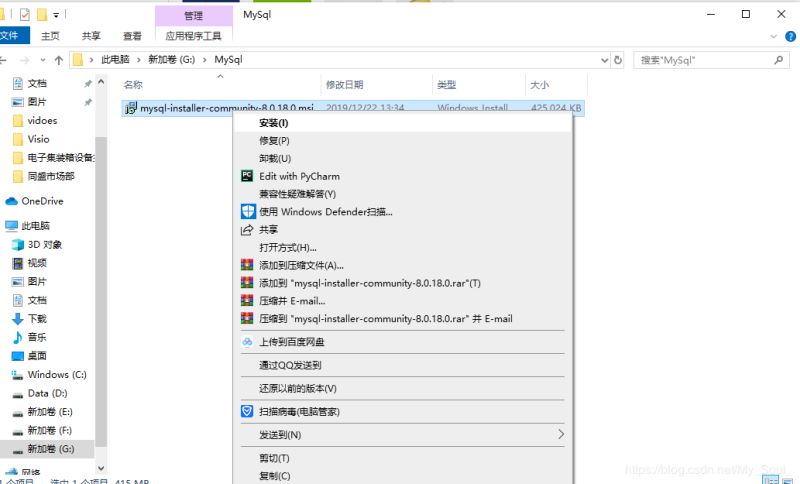The image size is (800, 484).
Task: Click WinRAR icon beside 压缩并 E-mail
Action: [x=247, y=301]
